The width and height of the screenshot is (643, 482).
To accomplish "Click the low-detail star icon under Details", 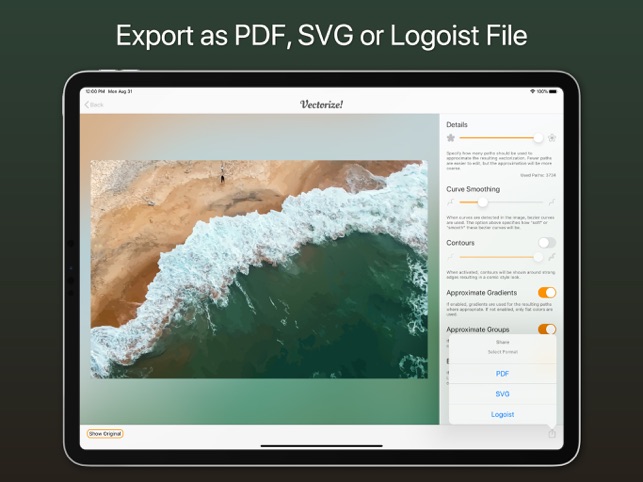I will pos(451,138).
